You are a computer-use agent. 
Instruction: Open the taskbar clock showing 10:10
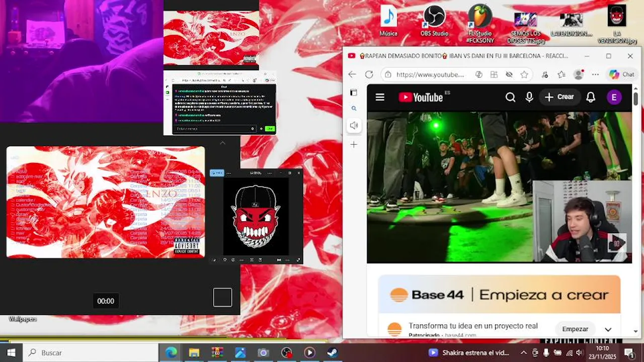point(602,352)
